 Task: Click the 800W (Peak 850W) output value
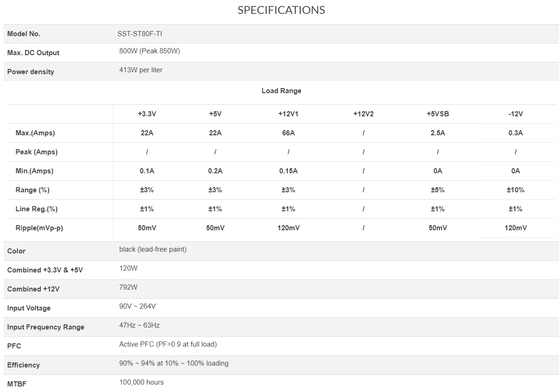click(x=150, y=51)
